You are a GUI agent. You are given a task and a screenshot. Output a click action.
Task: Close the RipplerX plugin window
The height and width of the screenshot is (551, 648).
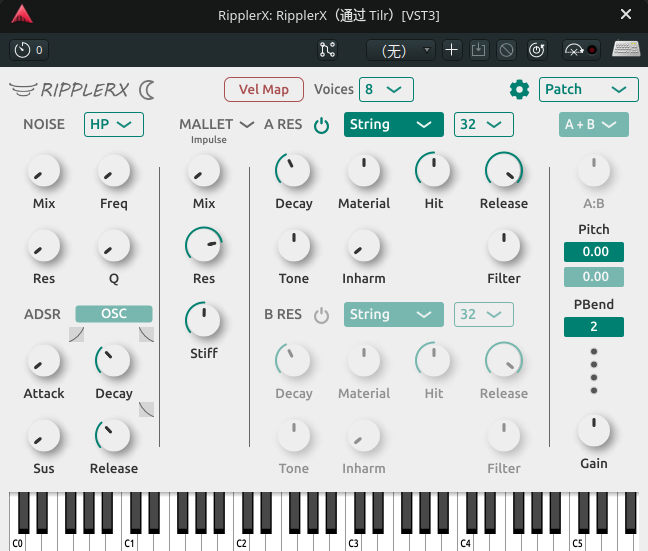click(626, 14)
